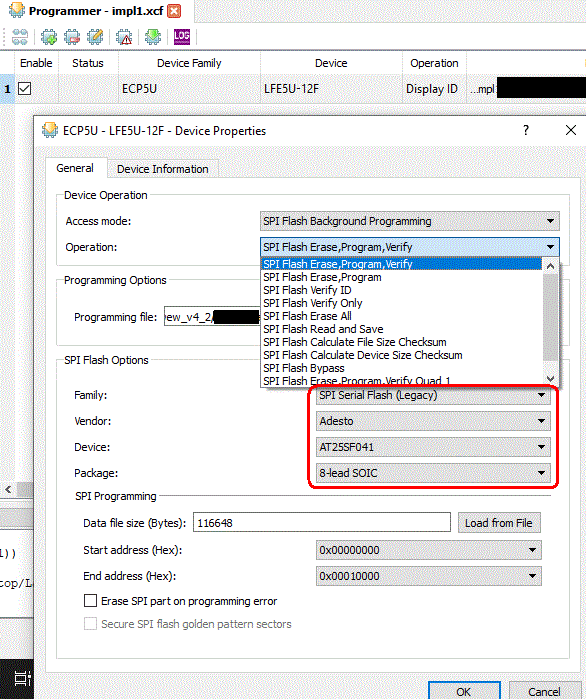The width and height of the screenshot is (586, 699).
Task: Click the Scan devices chain icon in toolbar
Action: click(x=20, y=37)
